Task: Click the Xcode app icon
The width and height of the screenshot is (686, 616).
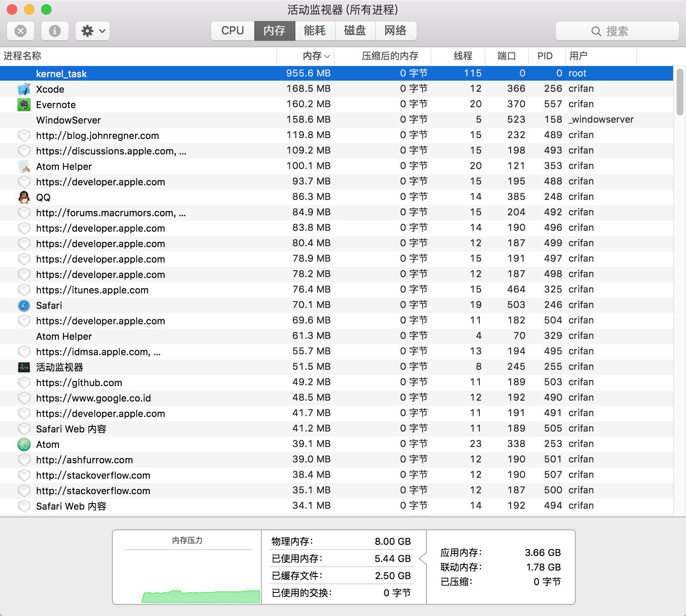Action: click(24, 89)
